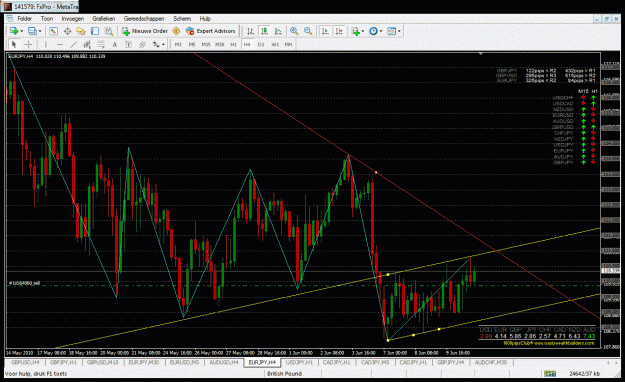Open the Strategy Tester icon
Image resolution: width=625 pixels, height=382 pixels.
[x=108, y=31]
